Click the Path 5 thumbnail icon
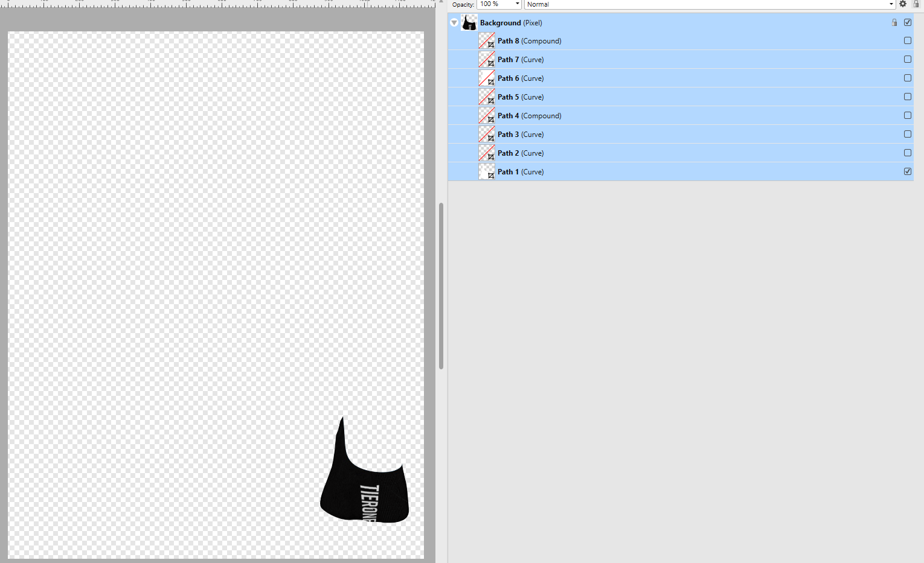 (x=487, y=97)
